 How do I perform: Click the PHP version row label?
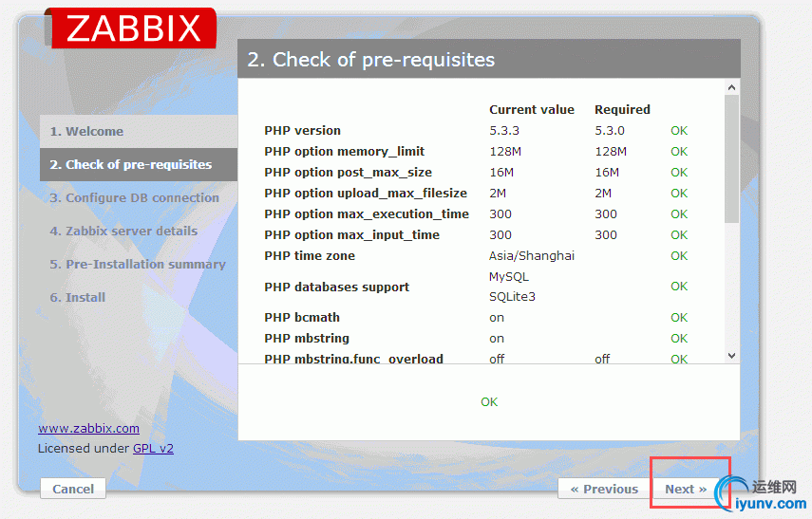click(302, 130)
